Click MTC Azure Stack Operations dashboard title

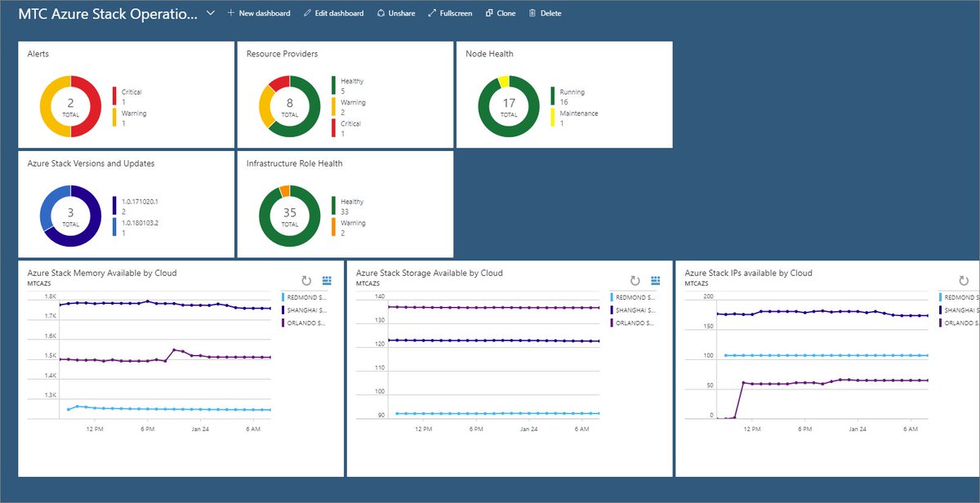click(108, 14)
